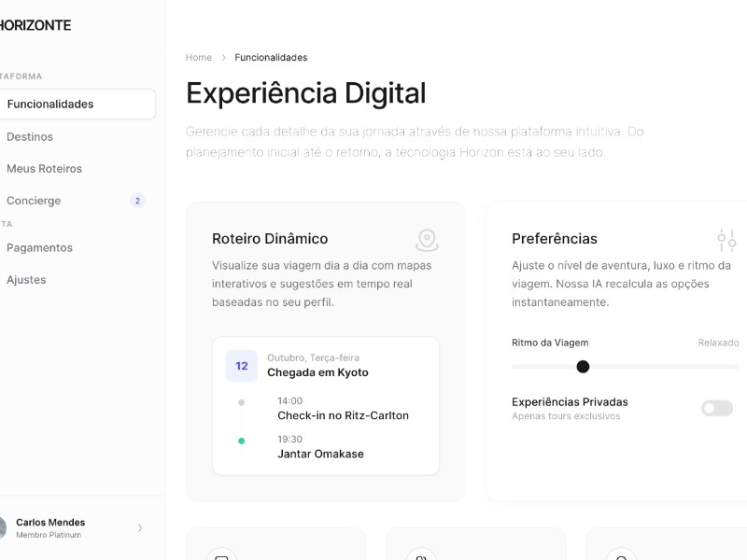Click the Home breadcrumb link
Viewport: 747px width, 560px height.
click(199, 58)
